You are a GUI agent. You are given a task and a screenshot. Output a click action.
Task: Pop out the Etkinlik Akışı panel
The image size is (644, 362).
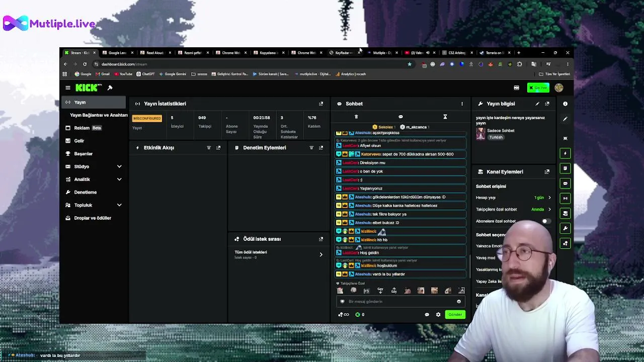tap(218, 148)
